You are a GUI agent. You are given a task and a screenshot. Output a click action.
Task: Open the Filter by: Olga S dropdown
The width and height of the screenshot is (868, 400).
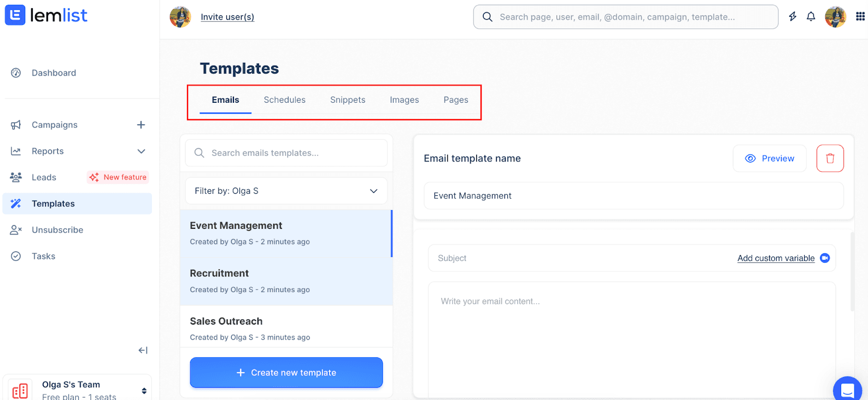(286, 191)
